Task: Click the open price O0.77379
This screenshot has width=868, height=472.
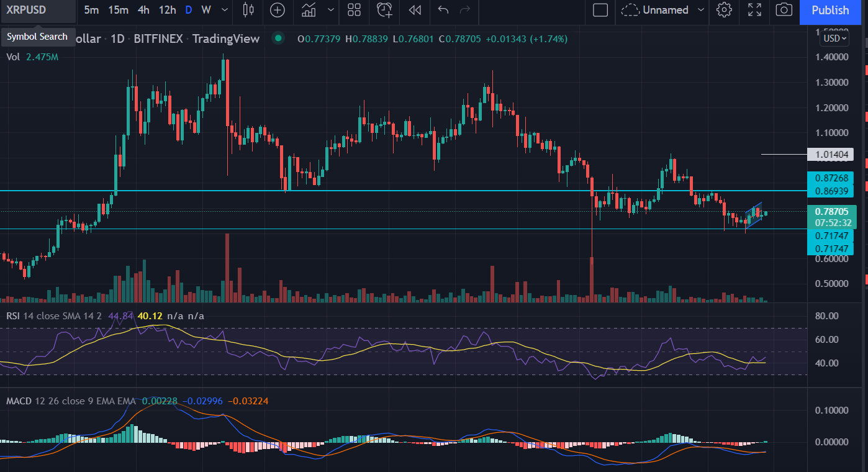Action: click(x=319, y=39)
